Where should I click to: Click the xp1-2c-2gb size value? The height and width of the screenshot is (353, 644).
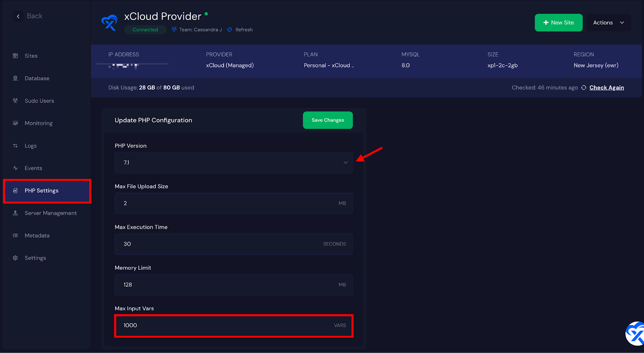coord(502,65)
